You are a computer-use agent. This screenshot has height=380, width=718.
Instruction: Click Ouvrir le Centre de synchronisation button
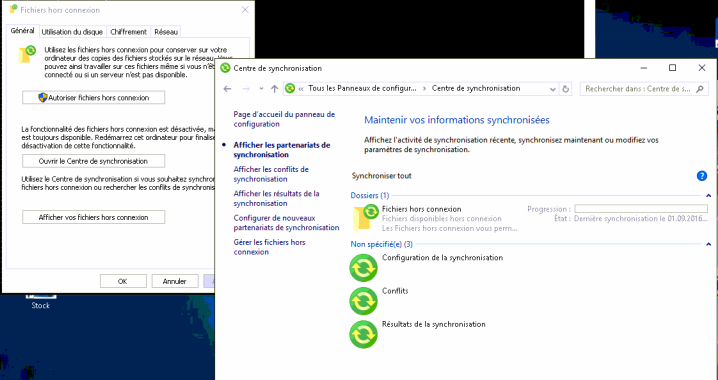[93, 161]
